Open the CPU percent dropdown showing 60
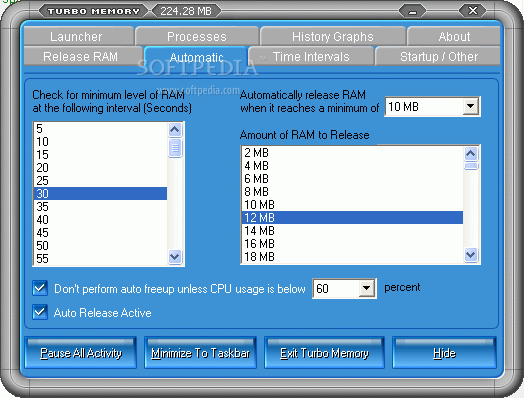Screen dimensions: 524x398 pos(367,288)
